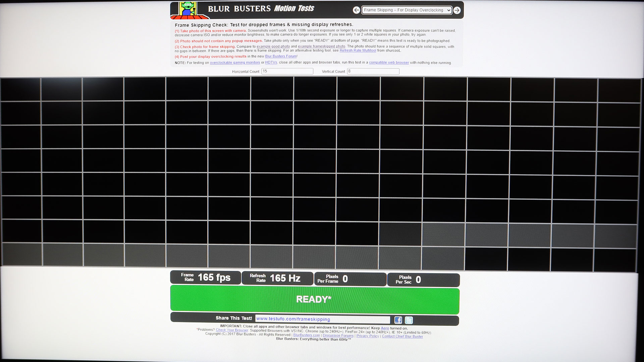Share test via Facebook icon
Image resolution: width=644 pixels, height=362 pixels.
click(x=398, y=320)
